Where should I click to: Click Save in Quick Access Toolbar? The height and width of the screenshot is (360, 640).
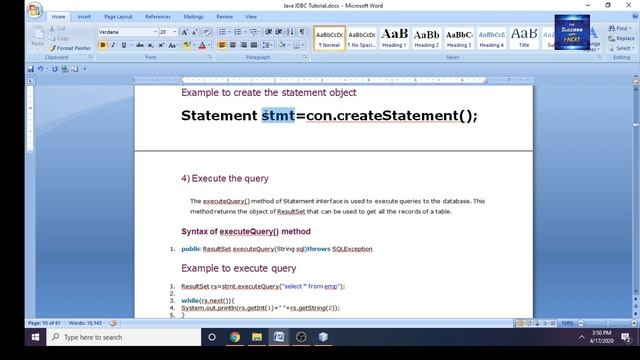pos(31,69)
